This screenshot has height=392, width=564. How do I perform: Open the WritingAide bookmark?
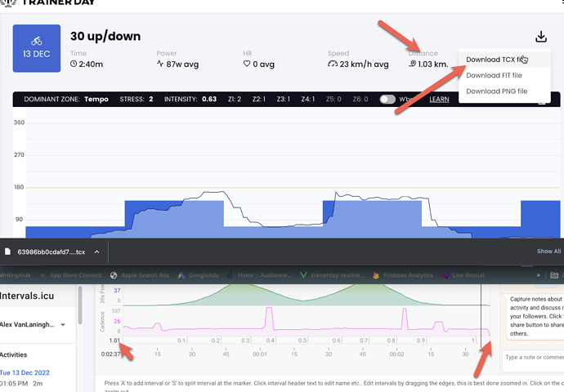(x=16, y=275)
